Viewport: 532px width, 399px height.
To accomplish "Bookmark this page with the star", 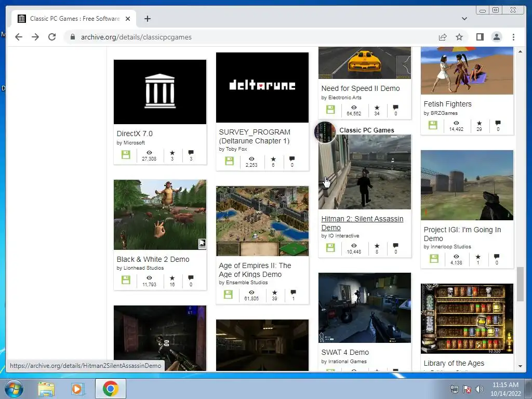I will pos(459,37).
